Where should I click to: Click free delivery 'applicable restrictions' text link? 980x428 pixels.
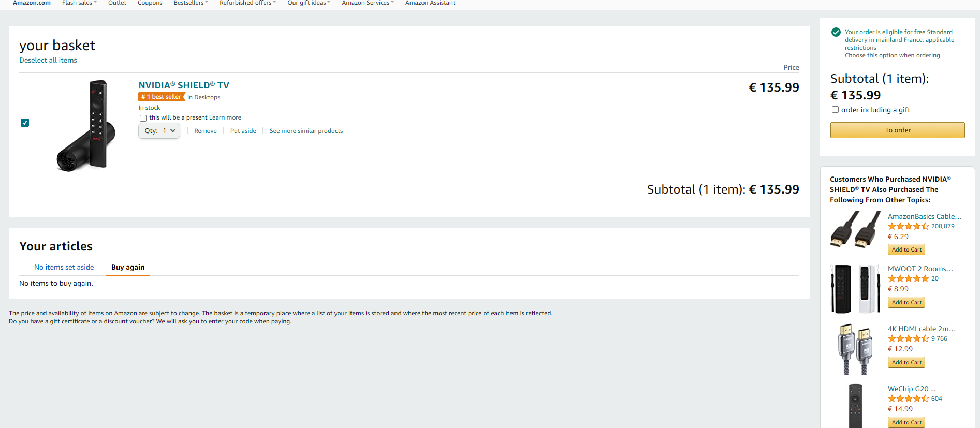click(900, 43)
